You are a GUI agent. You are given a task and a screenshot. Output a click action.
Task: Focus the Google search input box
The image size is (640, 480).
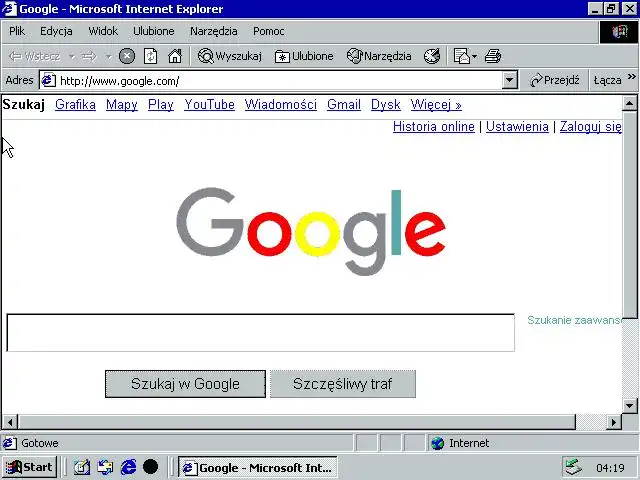pyautogui.click(x=260, y=333)
